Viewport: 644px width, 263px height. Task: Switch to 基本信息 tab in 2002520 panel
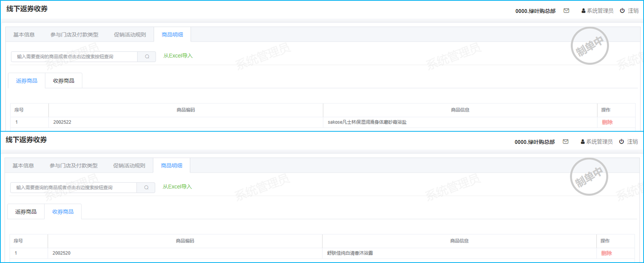tap(23, 166)
